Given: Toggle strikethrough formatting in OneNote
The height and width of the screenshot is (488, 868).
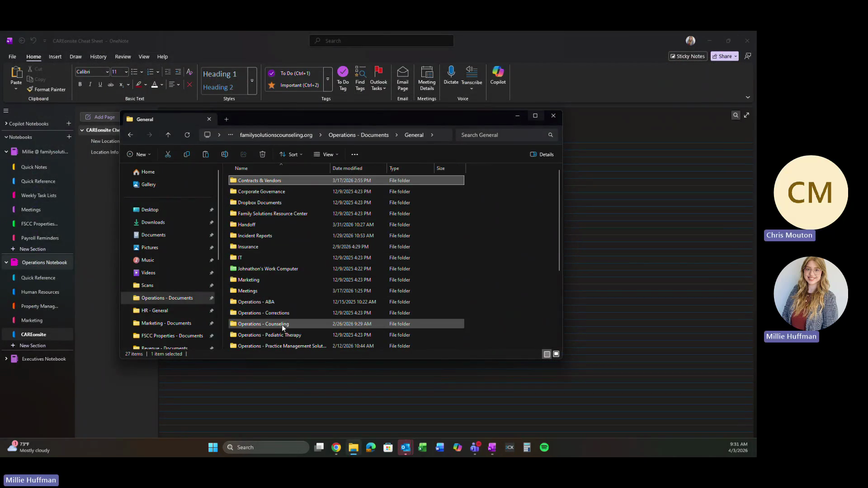Looking at the screenshot, I should [110, 84].
